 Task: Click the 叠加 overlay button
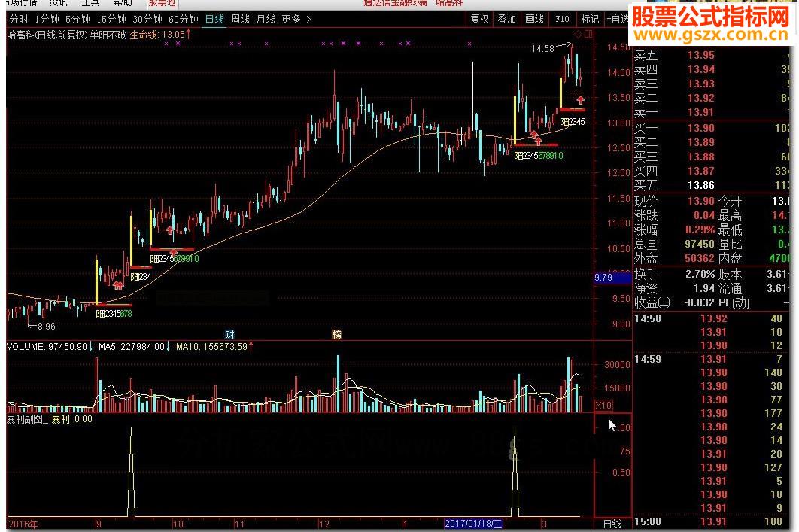506,20
